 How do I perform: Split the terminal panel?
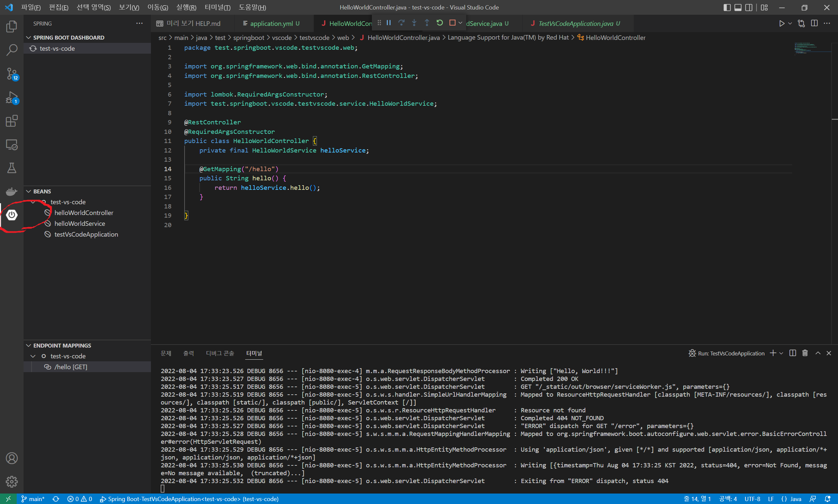793,353
